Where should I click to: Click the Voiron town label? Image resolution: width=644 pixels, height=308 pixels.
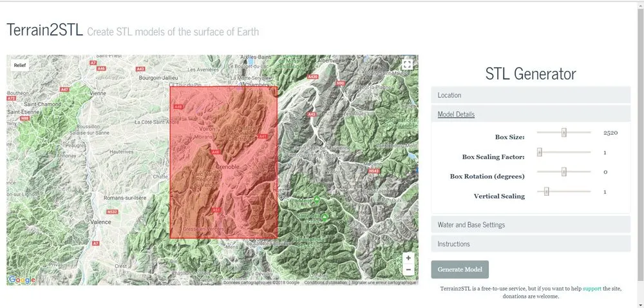pos(207,128)
